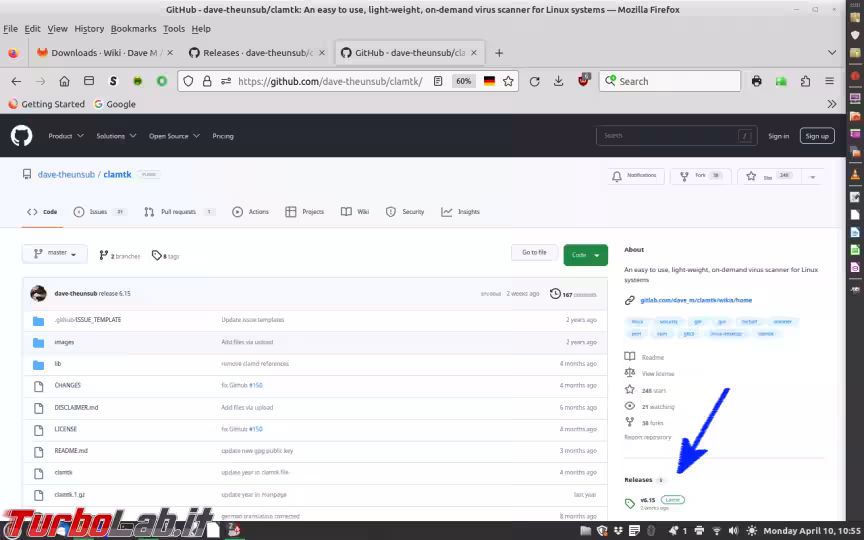Viewport: 864px width, 540px height.
Task: List all tabs with the dropdown arrow
Action: tap(831, 53)
